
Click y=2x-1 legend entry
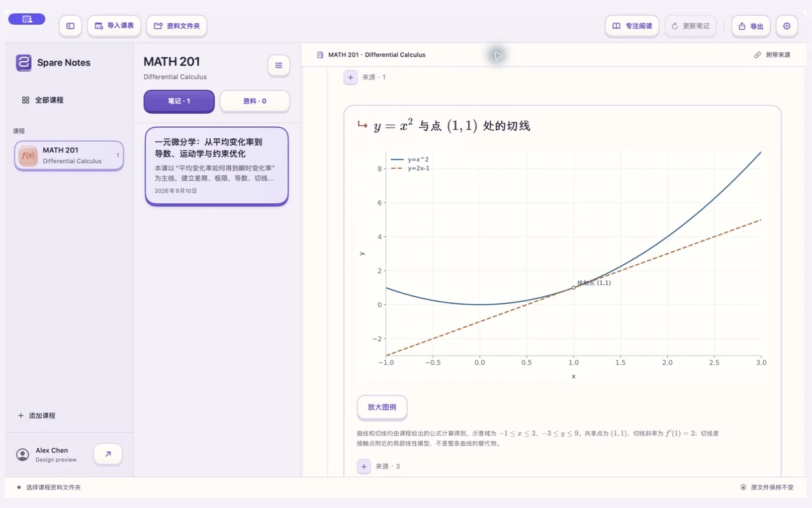click(x=410, y=168)
